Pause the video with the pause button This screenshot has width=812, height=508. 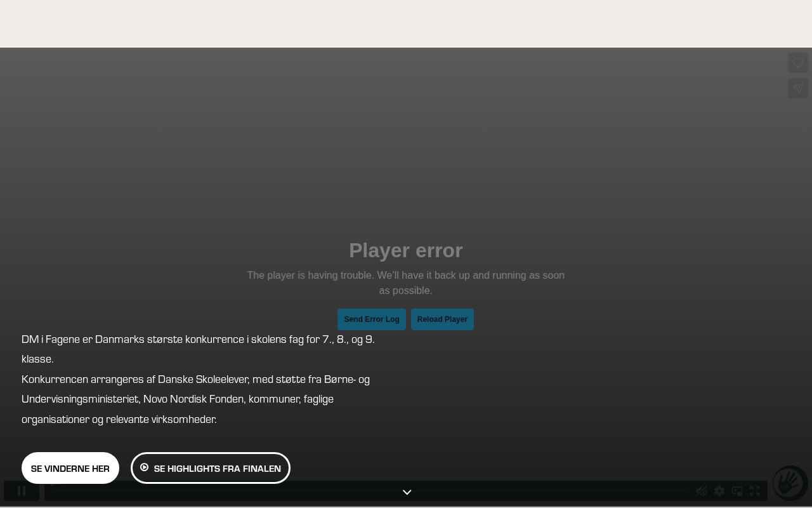click(22, 491)
